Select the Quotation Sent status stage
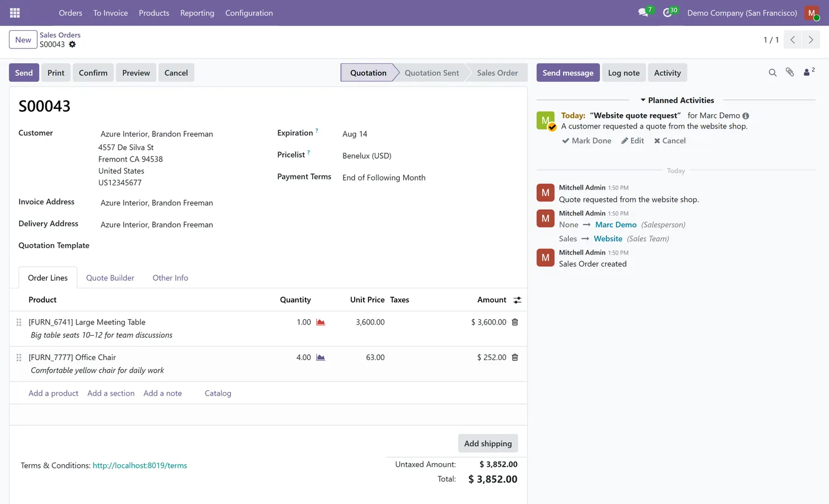This screenshot has height=504, width=829. coord(432,73)
